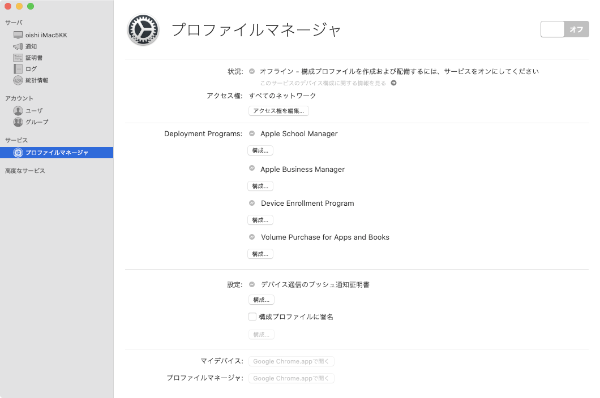Click the Apple Business Manager text
The image size is (600, 398).
302,169
